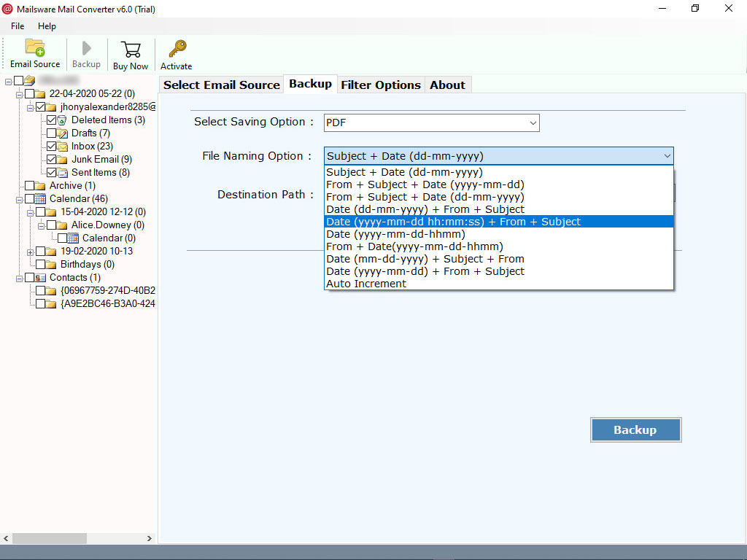Screen dimensions: 747x560
Task: Check the Contacts (1) checkbox
Action: click(x=29, y=278)
